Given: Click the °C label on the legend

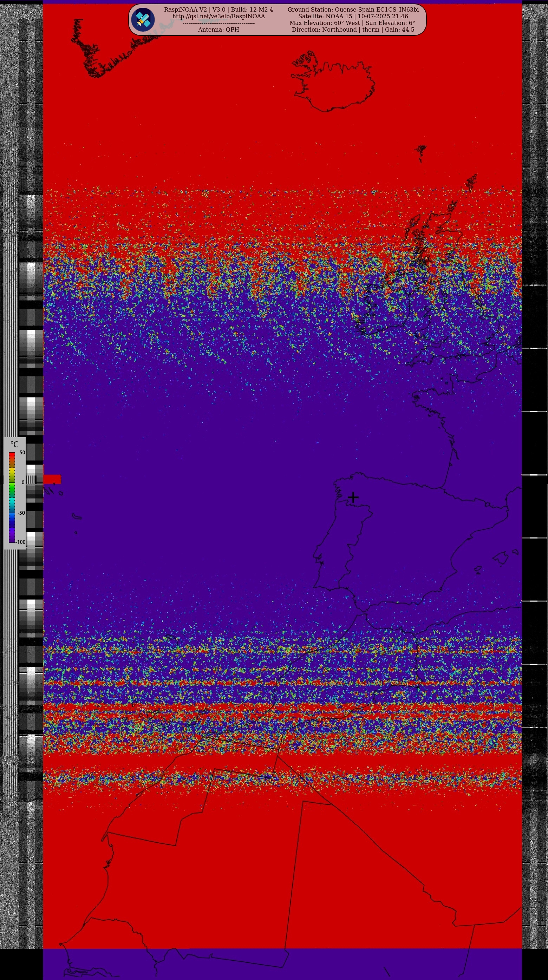Looking at the screenshot, I should (14, 444).
